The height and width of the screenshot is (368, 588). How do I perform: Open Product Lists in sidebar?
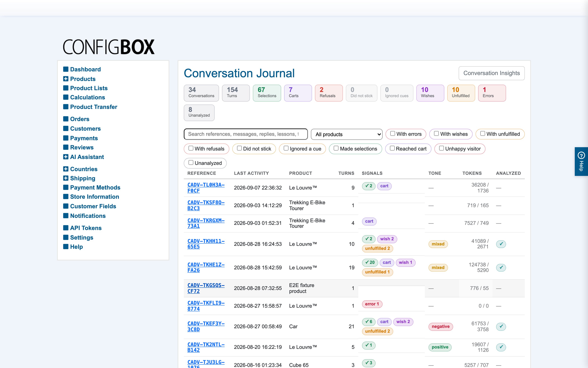89,88
